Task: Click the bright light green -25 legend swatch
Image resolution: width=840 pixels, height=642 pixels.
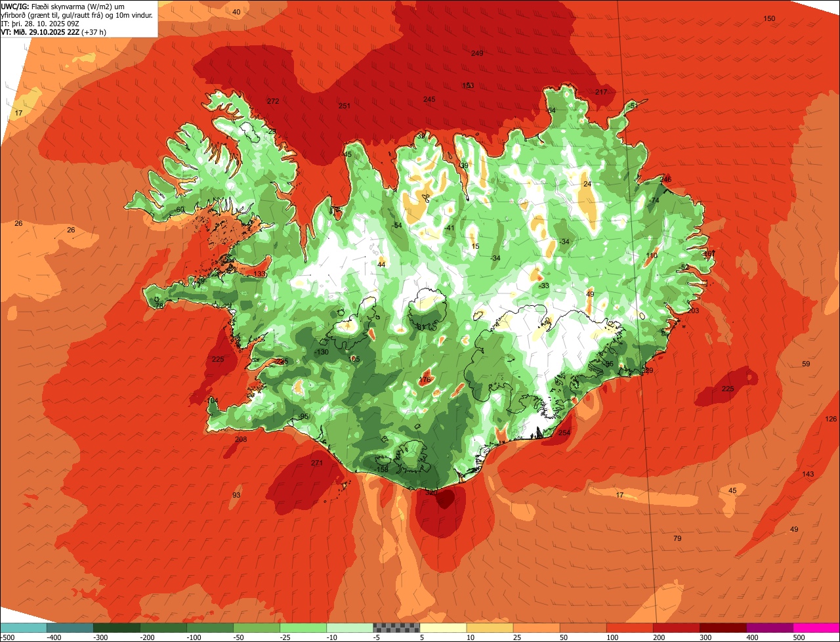Action: click(x=303, y=628)
